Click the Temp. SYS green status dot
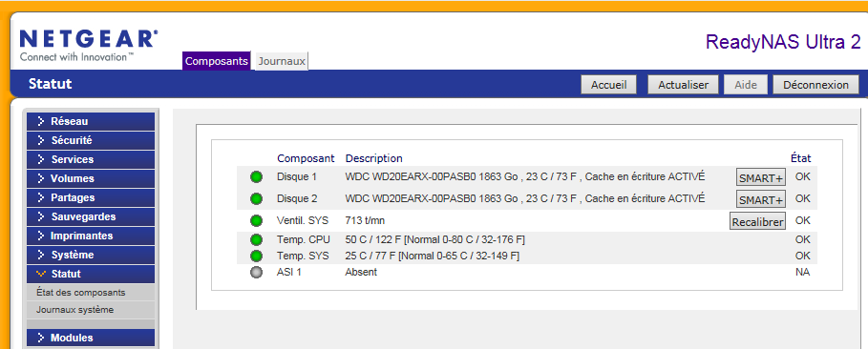Screen dimensions: 868x349 [256, 257]
